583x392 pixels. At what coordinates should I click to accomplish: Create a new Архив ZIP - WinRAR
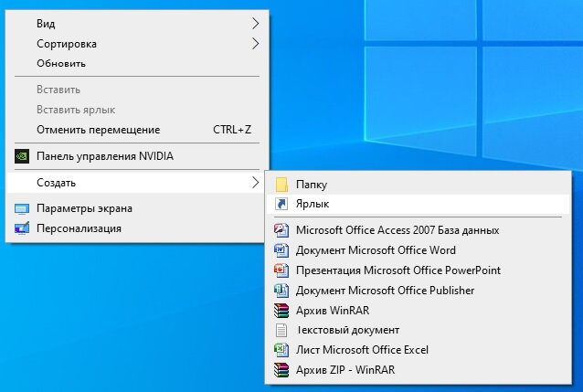tap(418, 370)
